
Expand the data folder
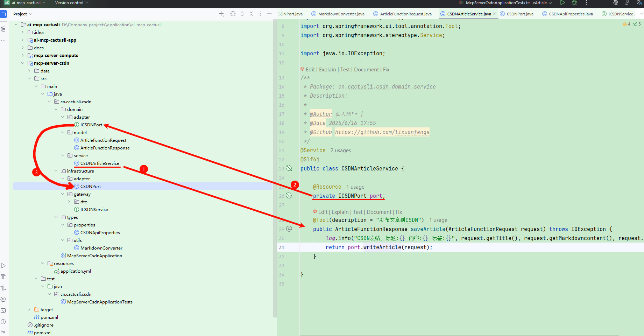point(29,71)
